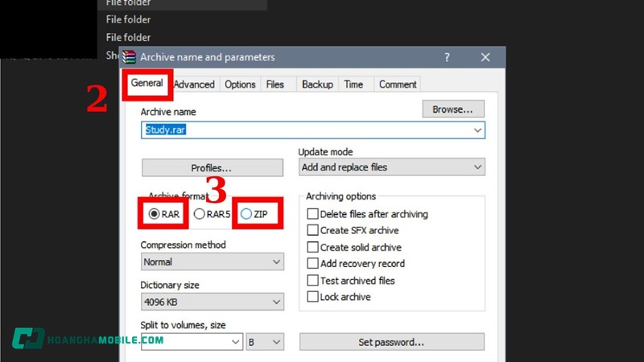Choose ZIP as archive format
Screen dimensions: 644x362
(246, 215)
